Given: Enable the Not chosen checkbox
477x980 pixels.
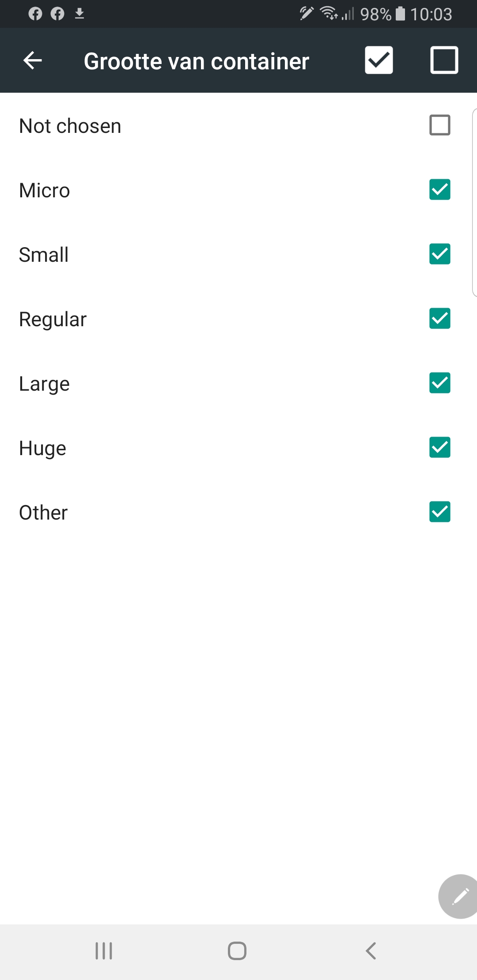Looking at the screenshot, I should (x=439, y=125).
